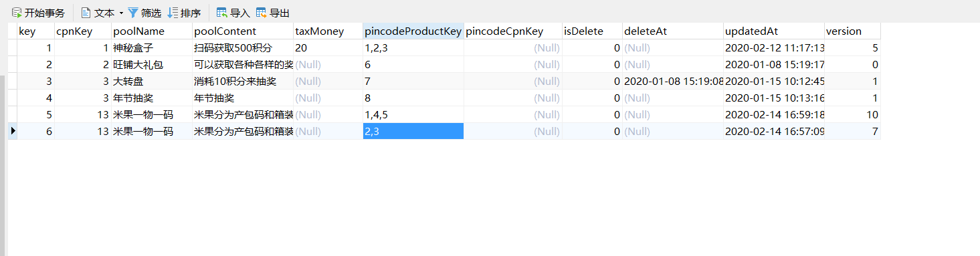The height and width of the screenshot is (256, 980).
Task: Select the updatedAt cell 2020-01-15 10:13:16
Action: pos(774,98)
